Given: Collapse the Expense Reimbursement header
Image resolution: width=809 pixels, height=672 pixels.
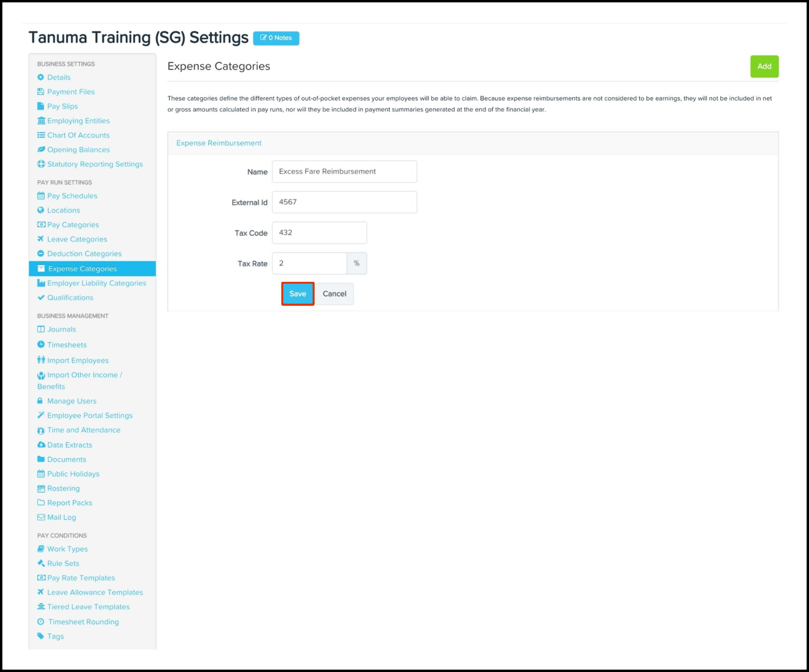Looking at the screenshot, I should click(219, 143).
